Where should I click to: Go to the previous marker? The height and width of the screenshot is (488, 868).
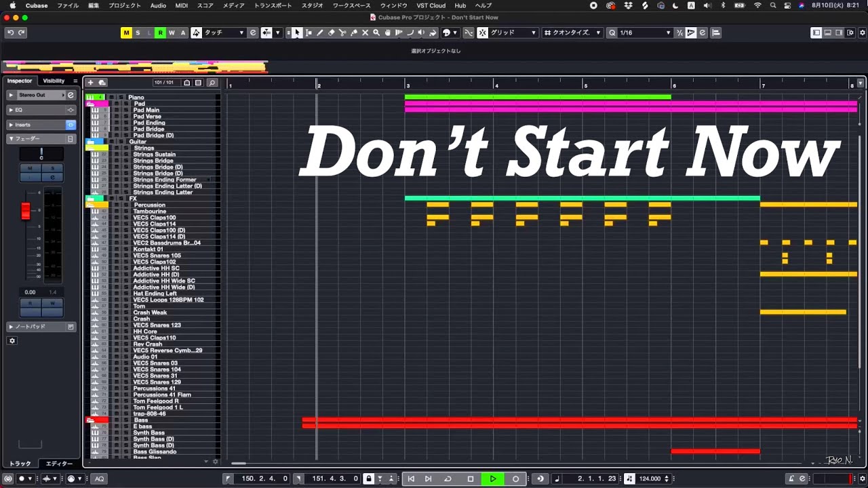[411, 479]
